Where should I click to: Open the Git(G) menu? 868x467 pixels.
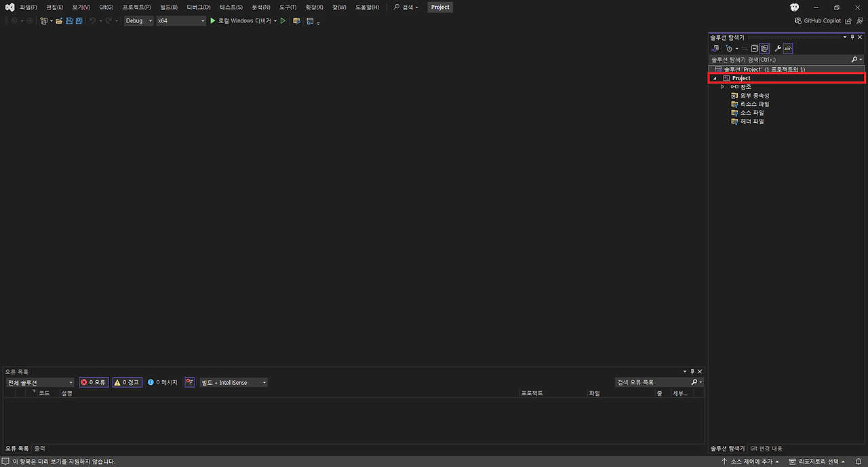(x=104, y=7)
